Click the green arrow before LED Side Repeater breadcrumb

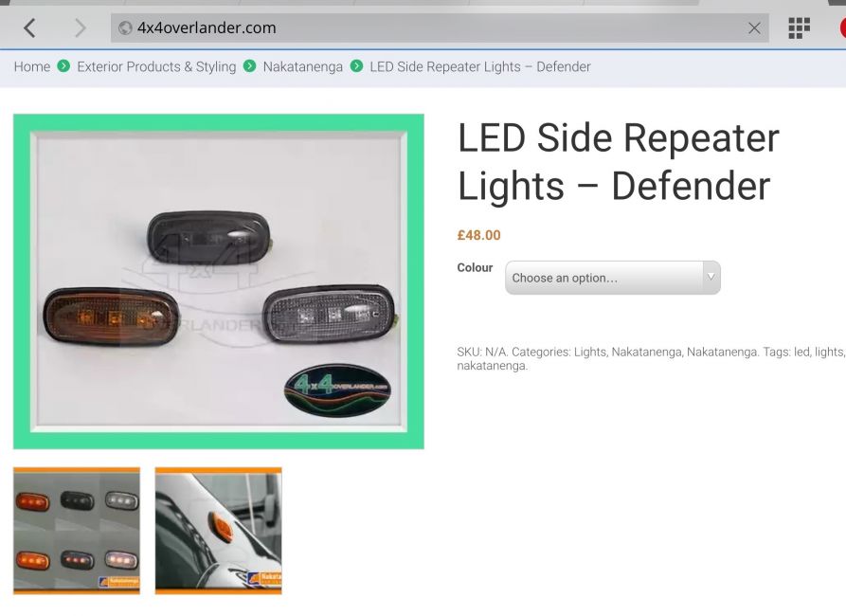[x=356, y=66]
